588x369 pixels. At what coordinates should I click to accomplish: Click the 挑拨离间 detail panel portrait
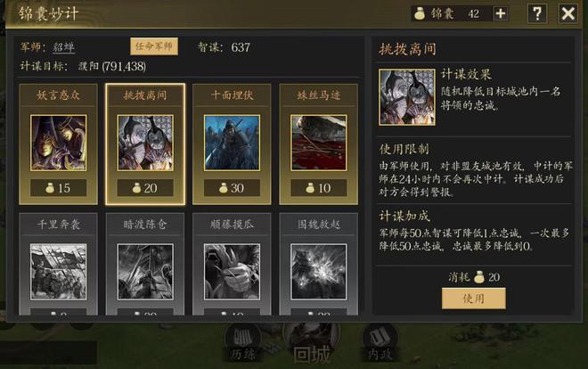(407, 97)
